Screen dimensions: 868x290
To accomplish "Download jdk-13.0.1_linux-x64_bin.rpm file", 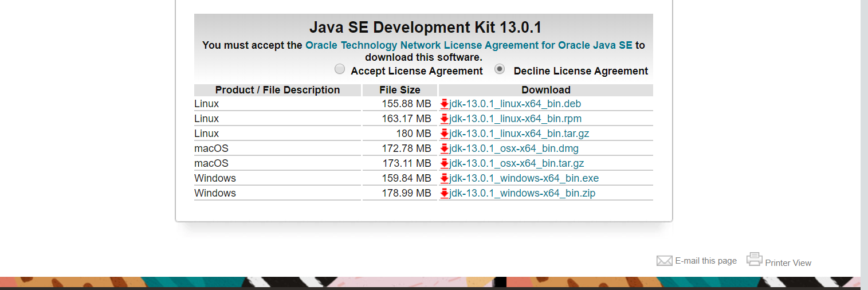I will [515, 119].
